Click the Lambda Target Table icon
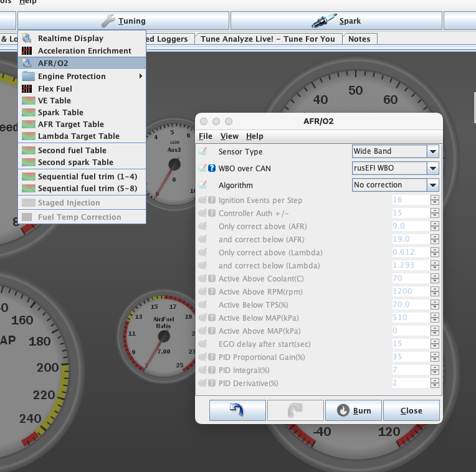This screenshot has width=476, height=472. (29, 136)
